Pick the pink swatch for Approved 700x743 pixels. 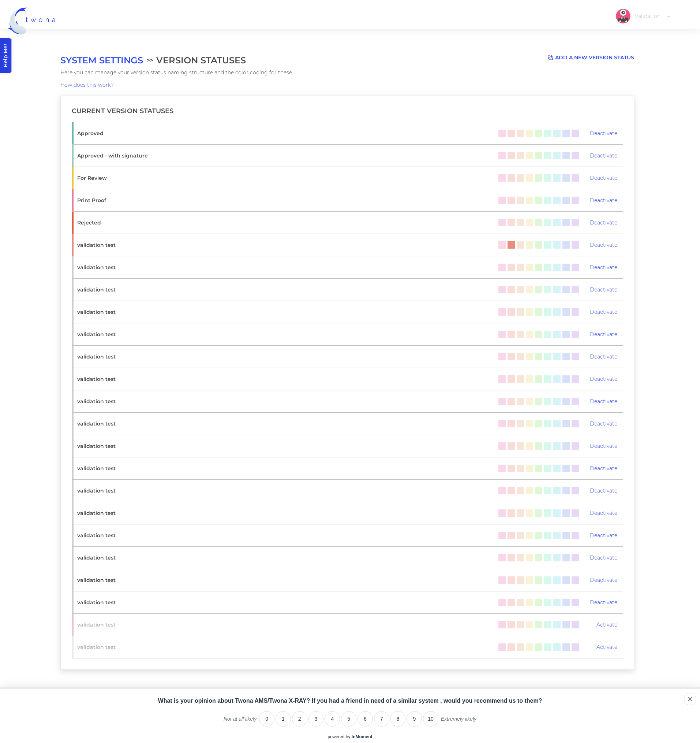502,133
